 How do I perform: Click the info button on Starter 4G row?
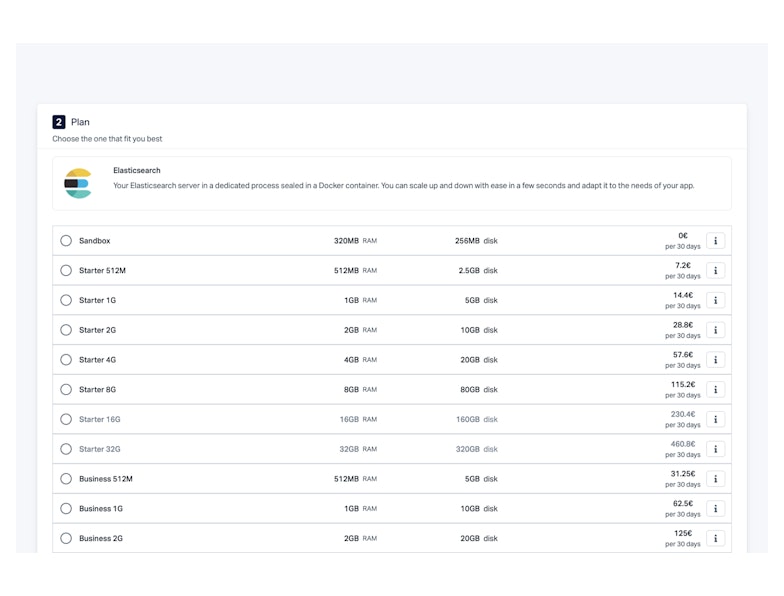coord(715,360)
